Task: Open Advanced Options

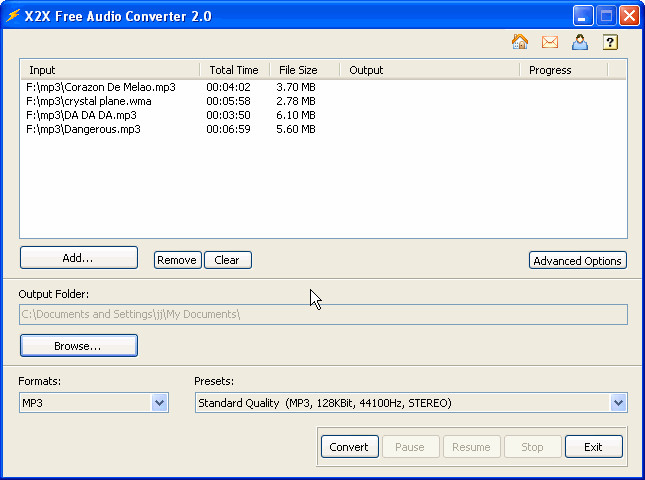Action: [577, 260]
